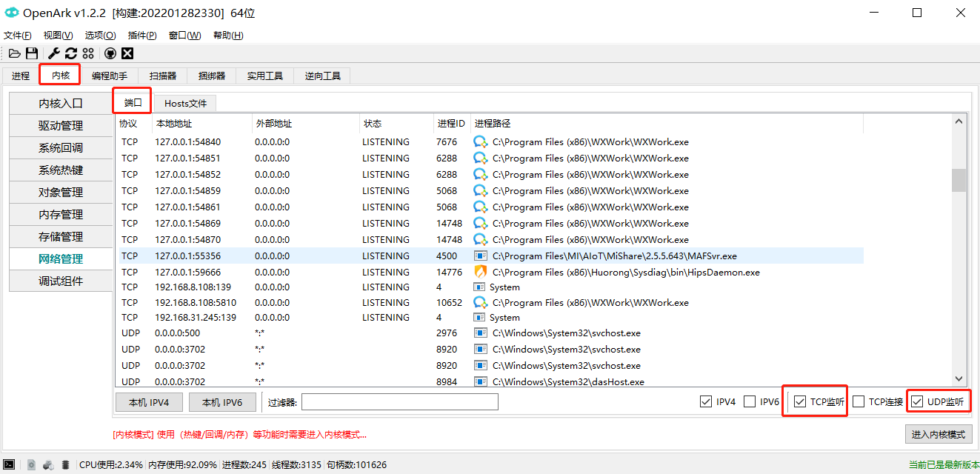Image resolution: width=980 pixels, height=474 pixels.
Task: Click the Huorong HipsDaemon flame icon
Action: point(481,272)
